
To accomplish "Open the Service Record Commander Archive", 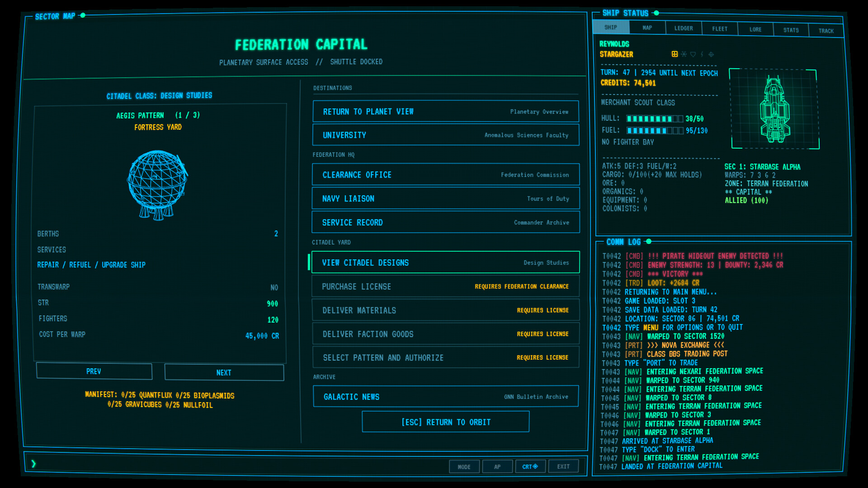I will click(446, 222).
